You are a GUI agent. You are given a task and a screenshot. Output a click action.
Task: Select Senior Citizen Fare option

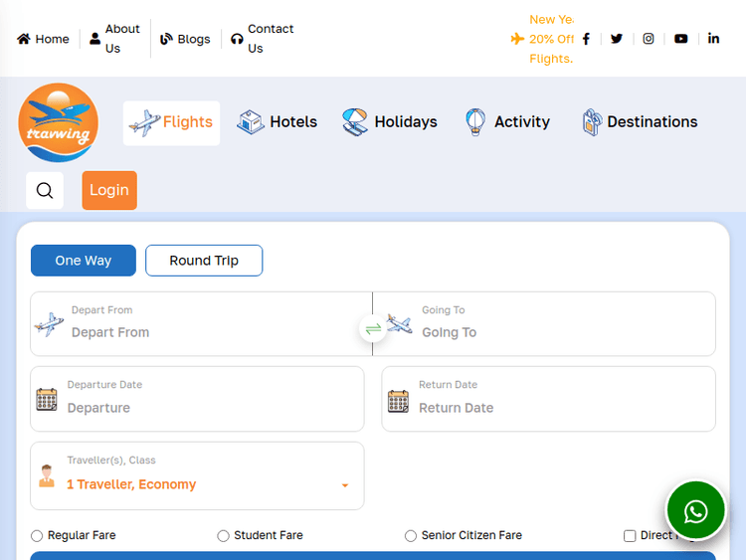pyautogui.click(x=411, y=536)
